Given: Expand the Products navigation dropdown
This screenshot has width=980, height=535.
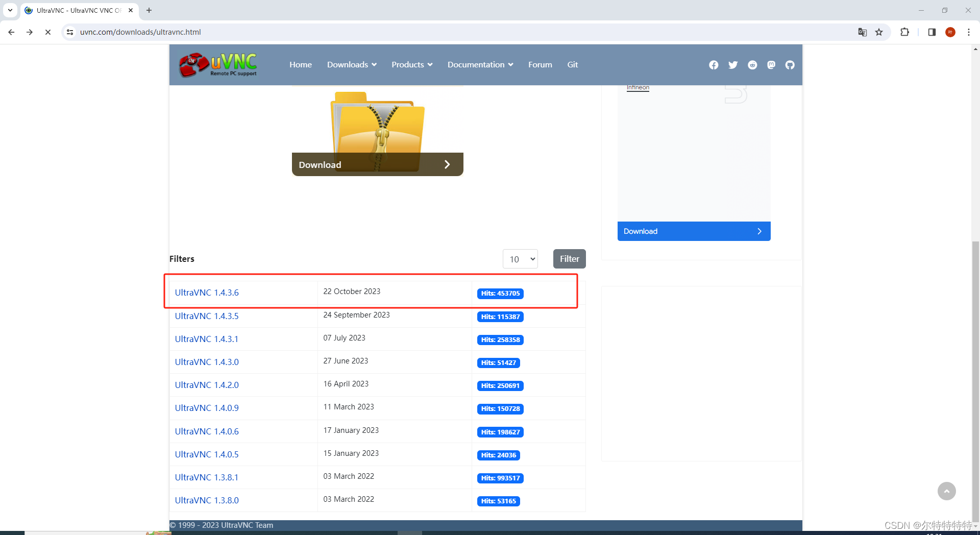Looking at the screenshot, I should click(x=411, y=64).
